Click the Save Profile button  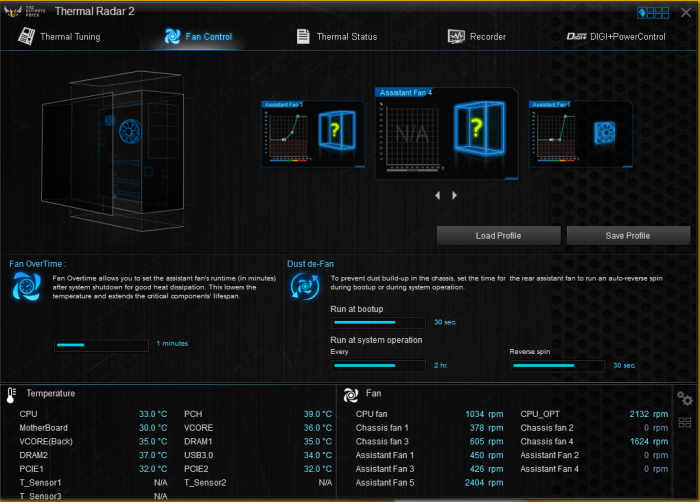(x=628, y=235)
